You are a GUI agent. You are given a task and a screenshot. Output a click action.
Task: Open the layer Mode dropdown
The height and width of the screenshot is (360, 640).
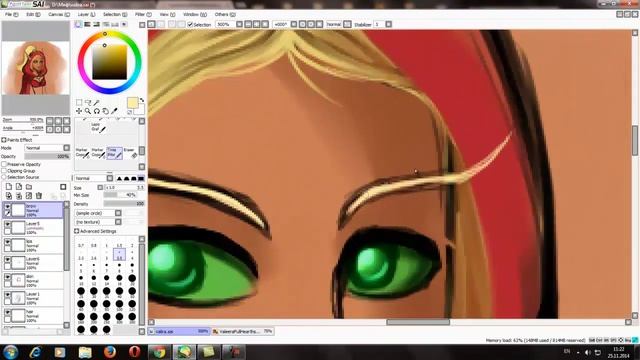[47, 148]
